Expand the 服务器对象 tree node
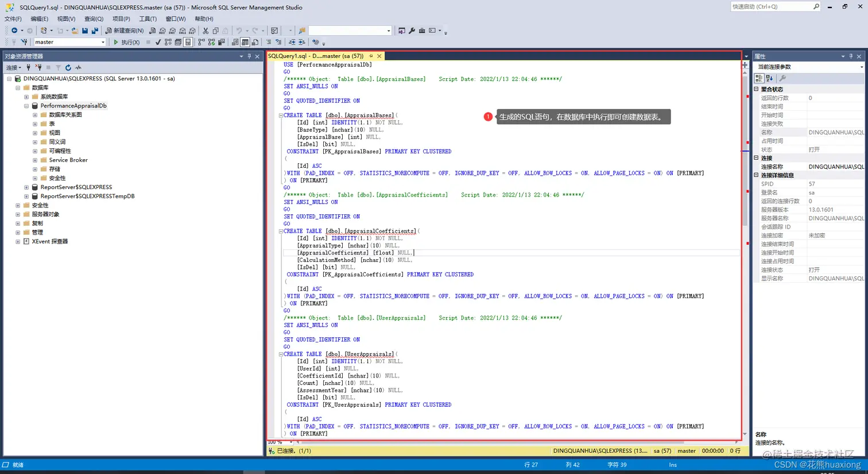The height and width of the screenshot is (474, 868). (x=18, y=214)
